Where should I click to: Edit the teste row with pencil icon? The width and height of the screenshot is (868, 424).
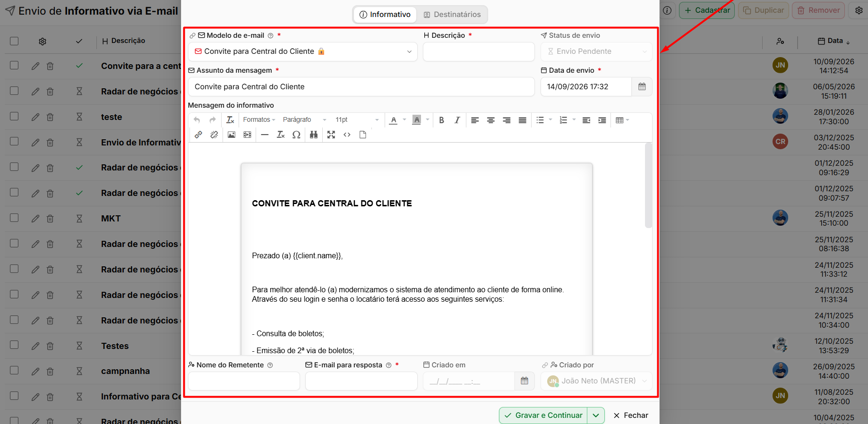35,117
